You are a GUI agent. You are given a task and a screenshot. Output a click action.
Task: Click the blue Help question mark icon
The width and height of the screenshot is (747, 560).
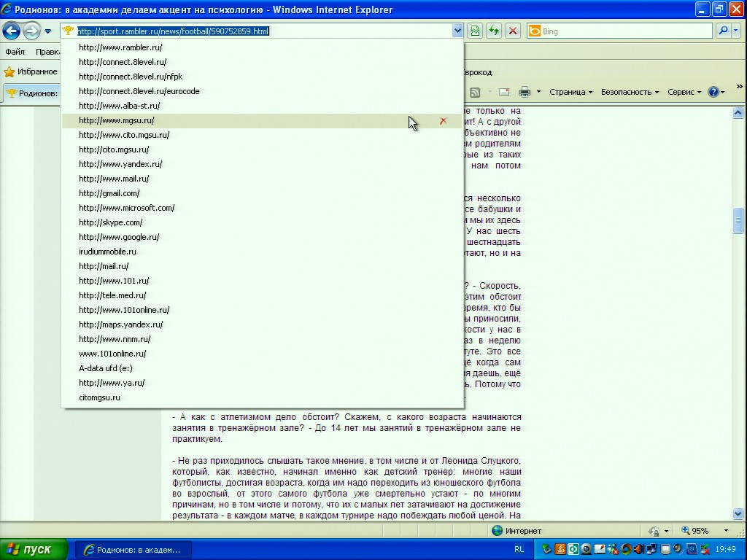[x=713, y=92]
